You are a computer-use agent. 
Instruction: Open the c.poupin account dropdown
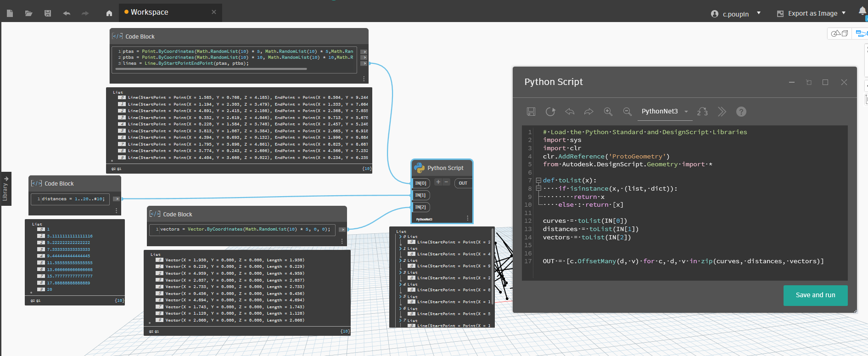pyautogui.click(x=759, y=13)
